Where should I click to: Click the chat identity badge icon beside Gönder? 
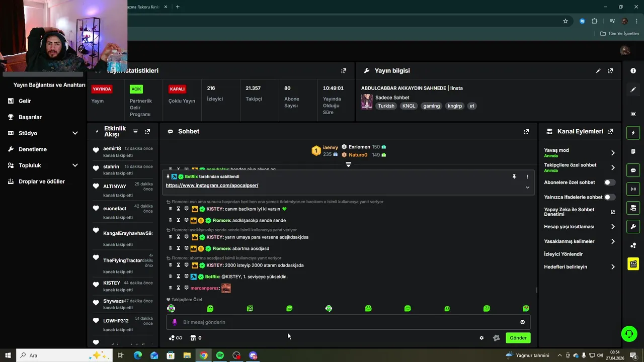click(496, 338)
